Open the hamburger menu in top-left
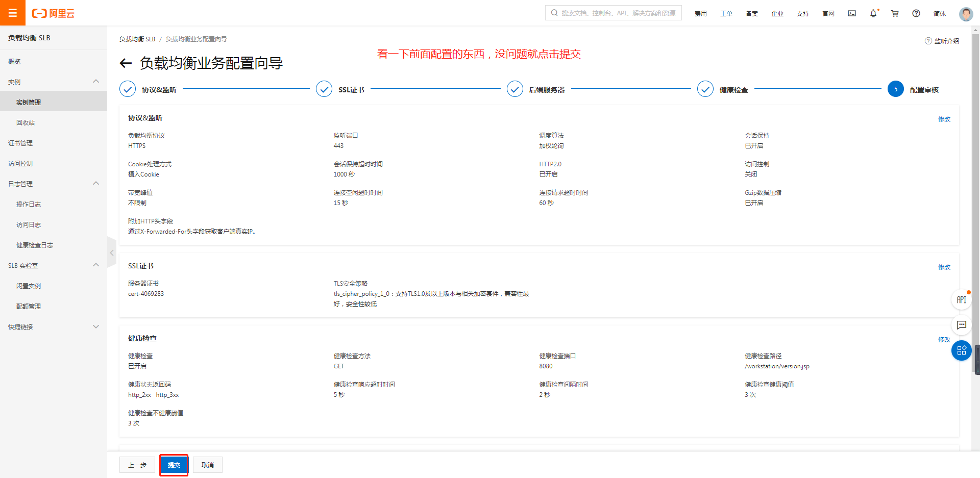The height and width of the screenshot is (478, 980). [13, 13]
